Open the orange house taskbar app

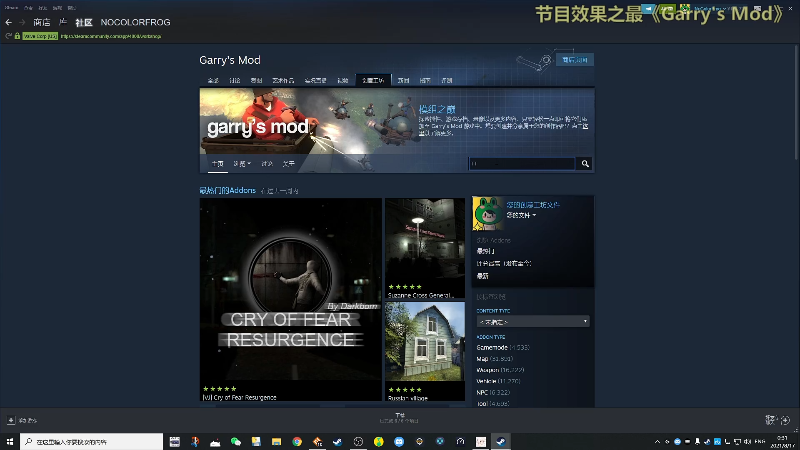tap(317, 441)
